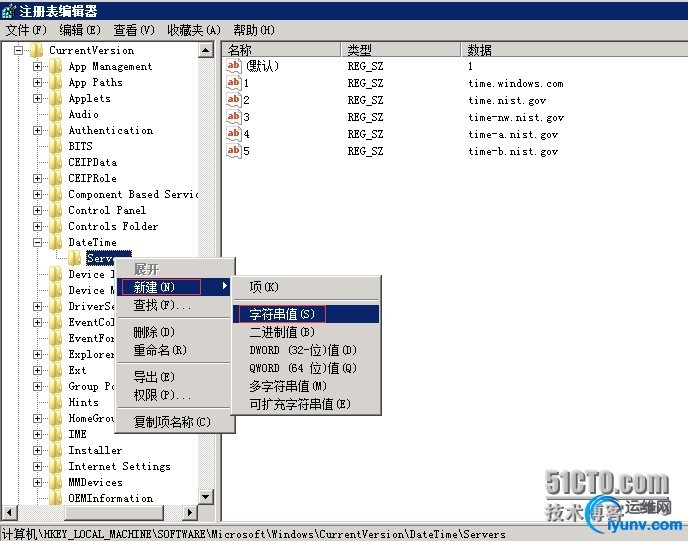The image size is (688, 541).
Task: Click the string value icon for entry 3
Action: 233,117
